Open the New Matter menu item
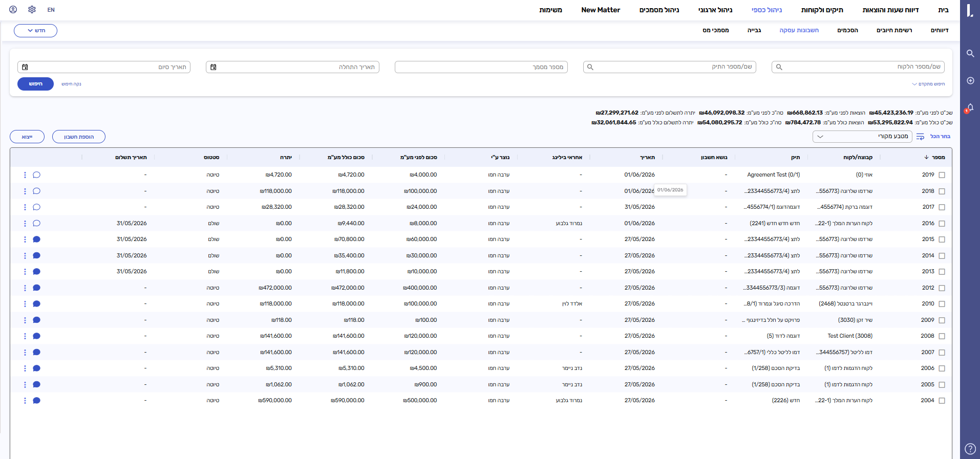The width and height of the screenshot is (980, 459). [x=601, y=10]
